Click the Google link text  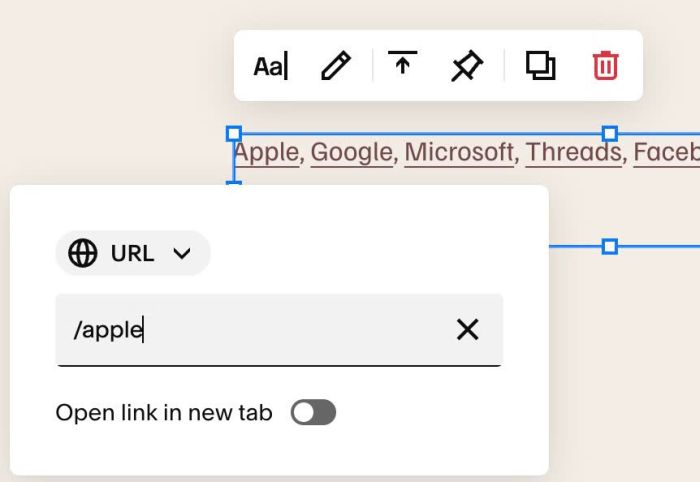point(352,153)
